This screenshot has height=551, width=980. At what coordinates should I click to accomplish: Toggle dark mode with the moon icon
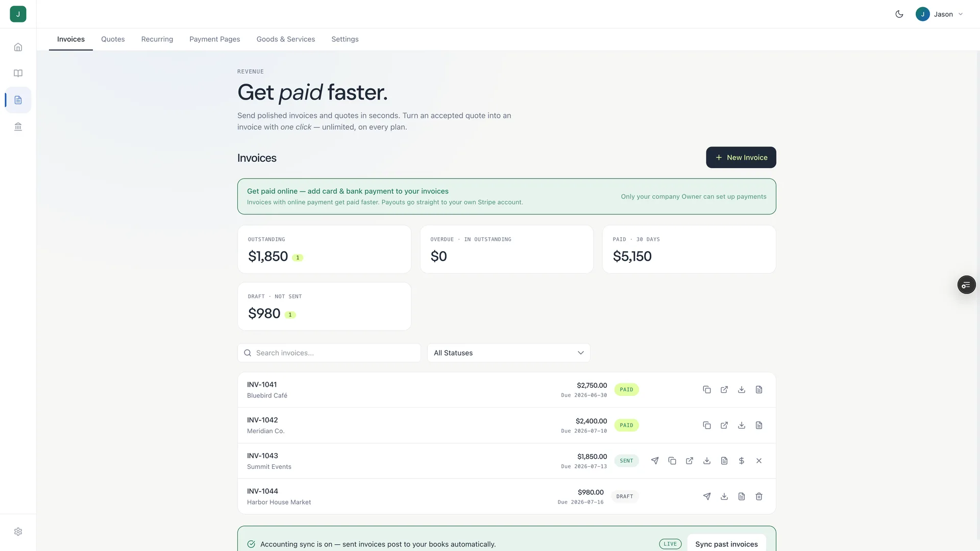point(899,14)
